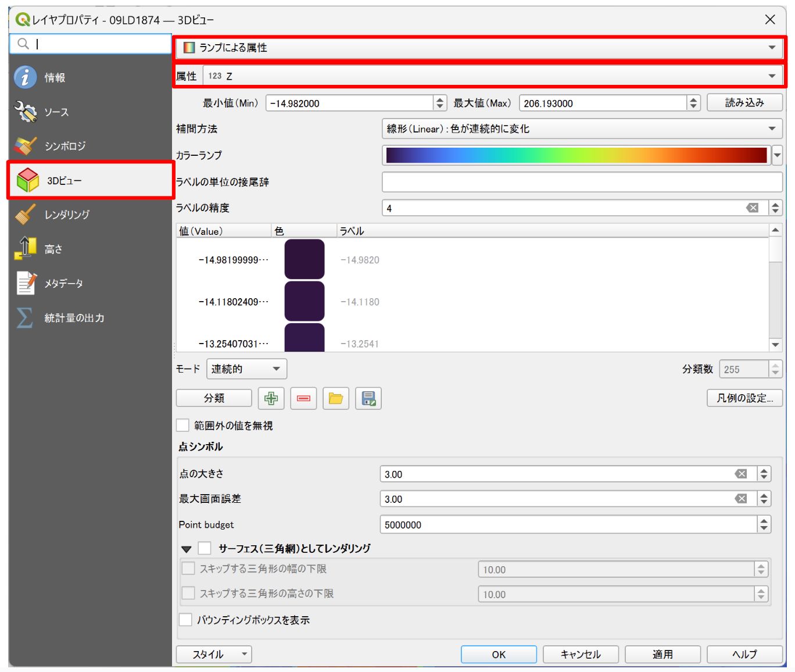Click the 3Dビュー cube icon
Image resolution: width=795 pixels, height=672 pixels.
point(27,180)
